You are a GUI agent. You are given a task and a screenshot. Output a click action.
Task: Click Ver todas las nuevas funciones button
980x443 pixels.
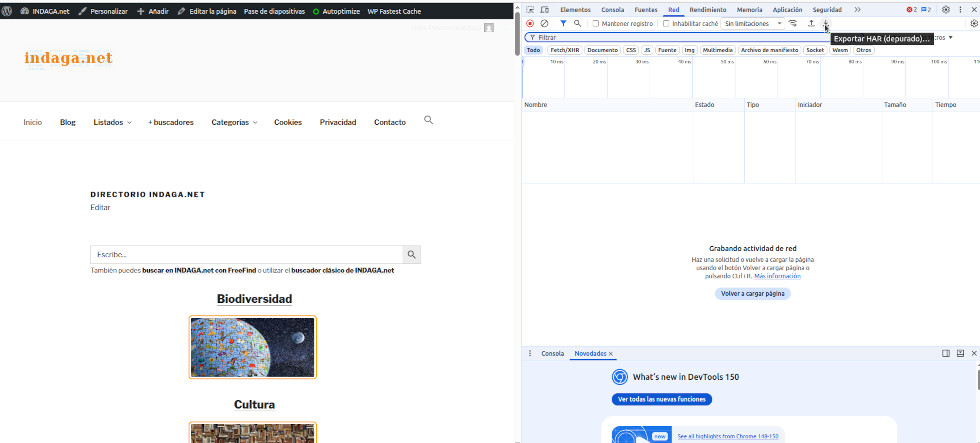661,399
